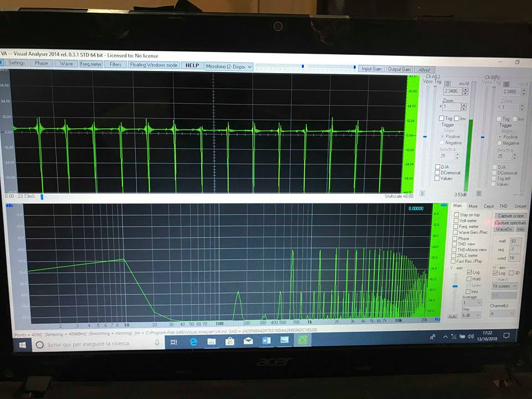Switch to Floating Windows mode
This screenshot has width=532, height=399.
point(154,65)
